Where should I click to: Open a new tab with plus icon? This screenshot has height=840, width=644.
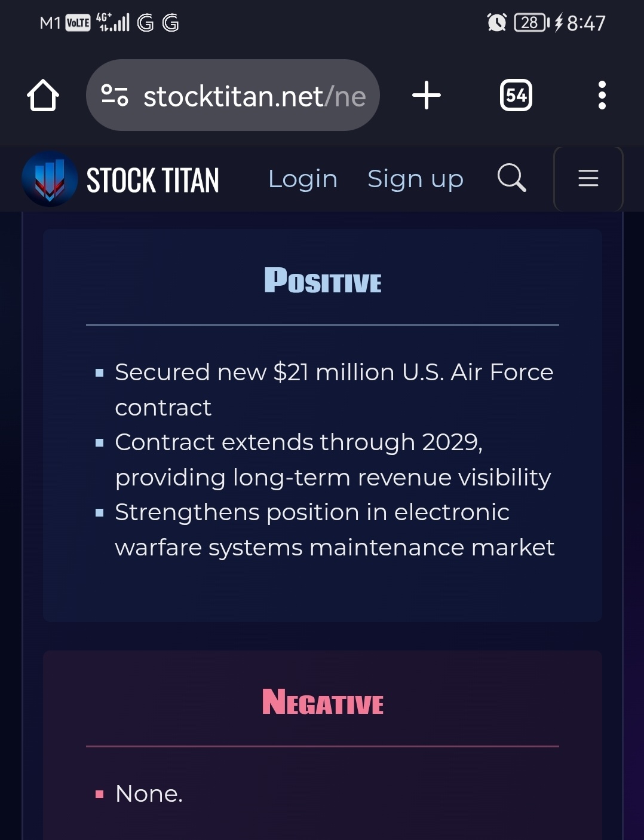(x=427, y=95)
